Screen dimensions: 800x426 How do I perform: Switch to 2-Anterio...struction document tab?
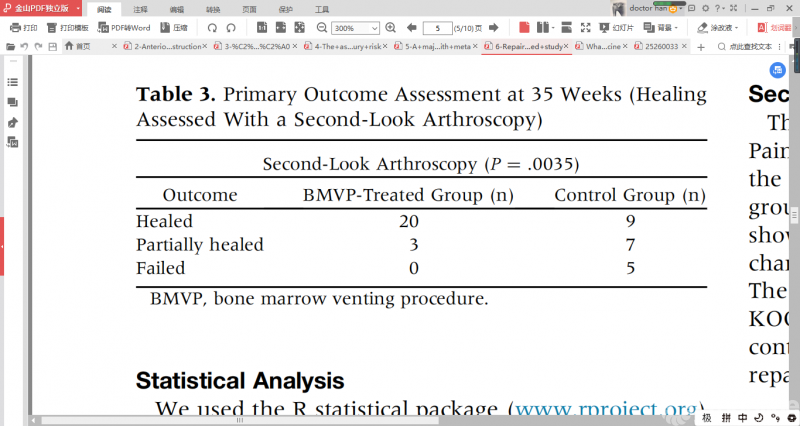[x=165, y=46]
